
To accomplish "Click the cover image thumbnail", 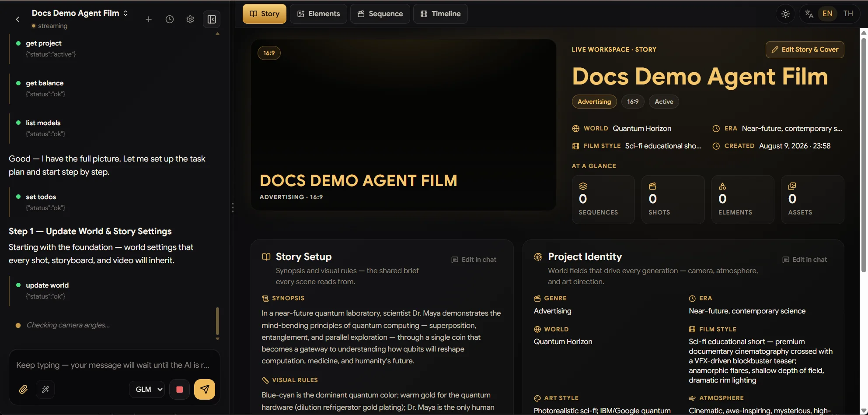I will coord(404,125).
